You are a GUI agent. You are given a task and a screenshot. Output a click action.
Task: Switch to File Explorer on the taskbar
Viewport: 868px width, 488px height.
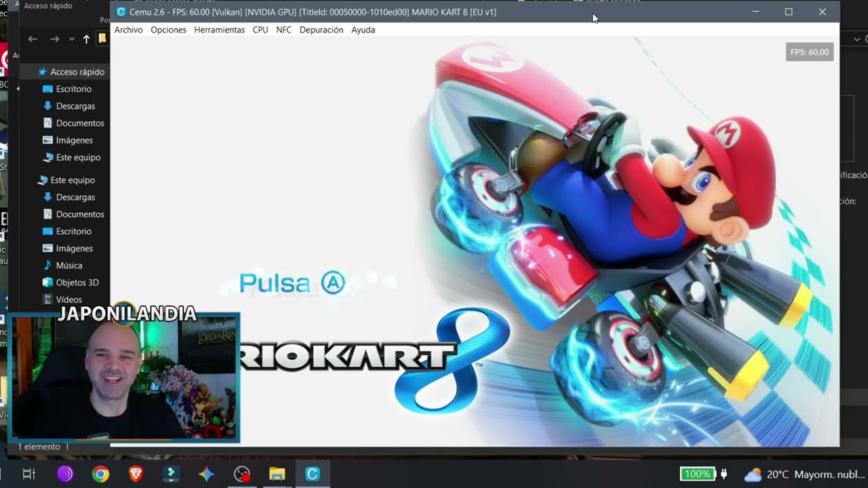[x=277, y=474]
